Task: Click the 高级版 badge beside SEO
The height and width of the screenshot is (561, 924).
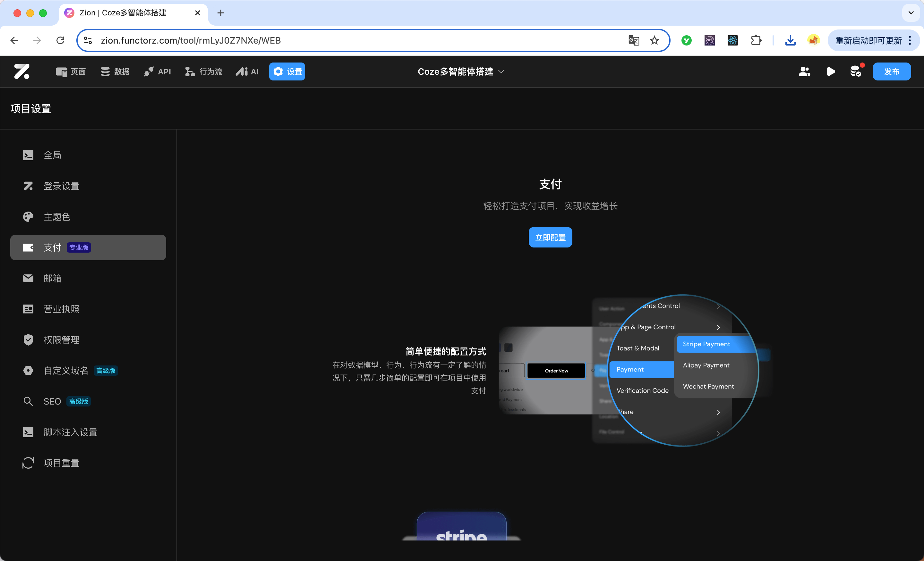Action: coord(79,401)
